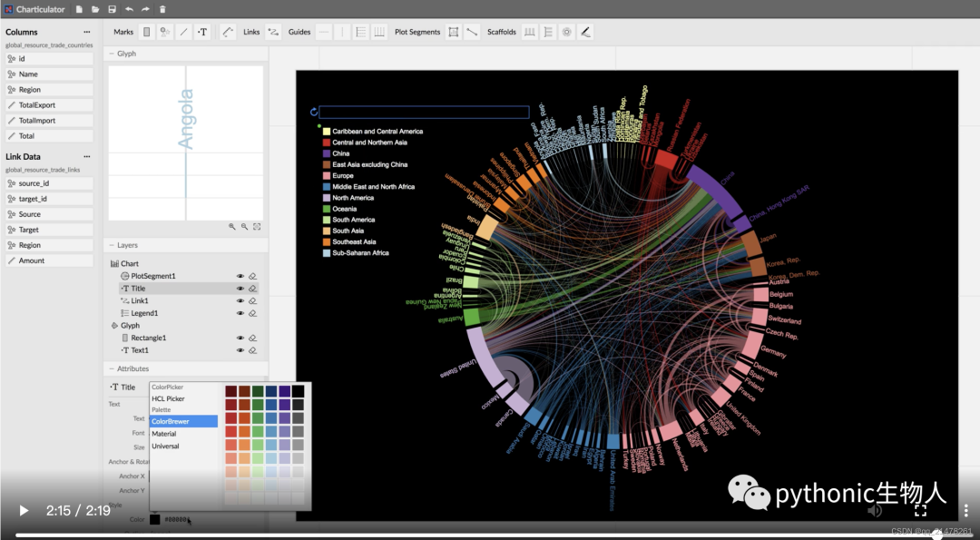This screenshot has width=980, height=540.
Task: Apply the polar scaffold
Action: (567, 32)
